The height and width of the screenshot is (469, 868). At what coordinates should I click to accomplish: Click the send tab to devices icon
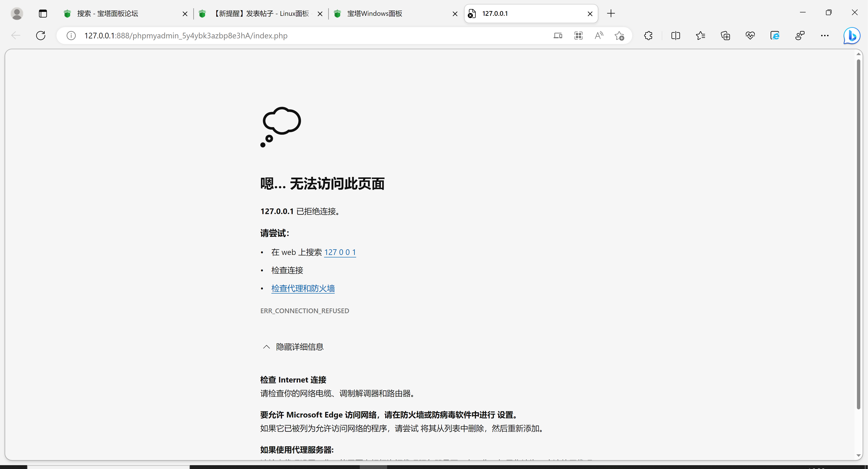558,35
